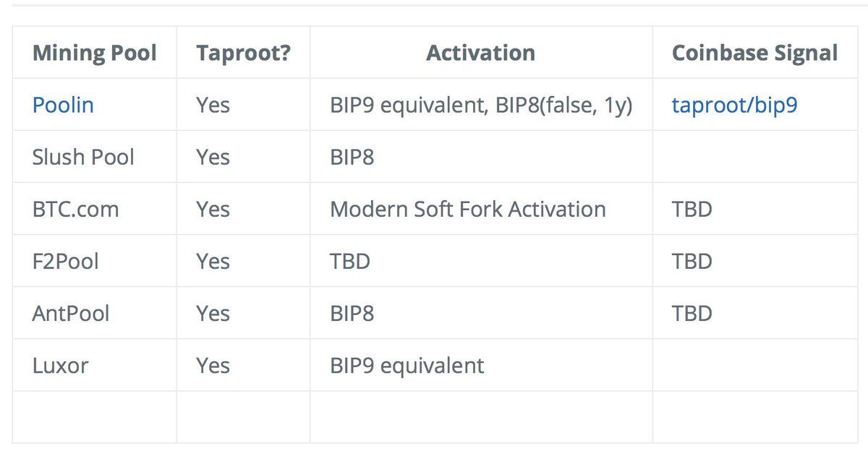Click BTC.com's TBD coinbase signal cell
The image size is (868, 456).
tap(754, 209)
